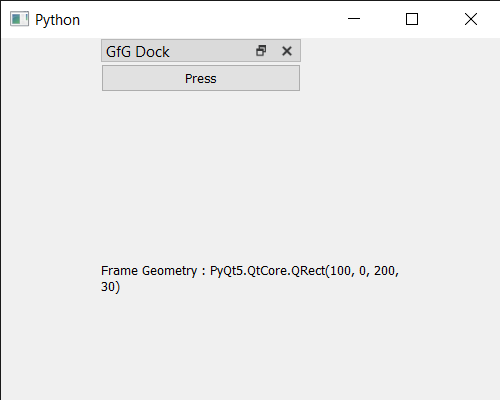
Task: Float the GfG Dock widget
Action: point(261,51)
